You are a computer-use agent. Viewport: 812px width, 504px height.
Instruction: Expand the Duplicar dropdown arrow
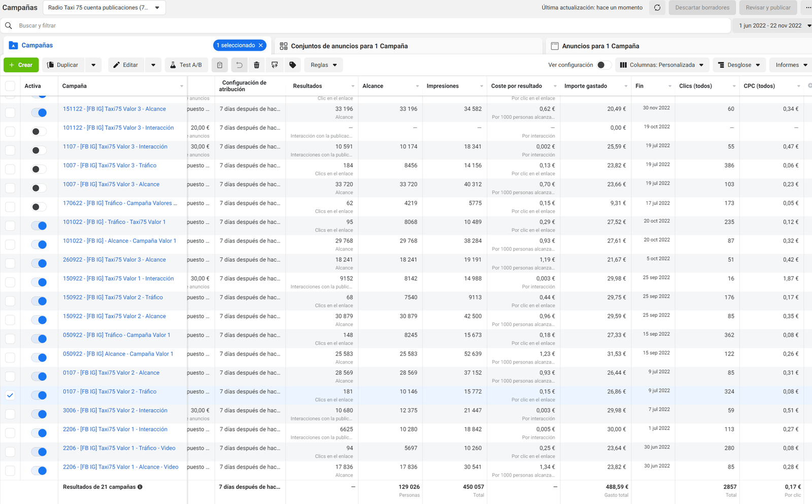click(x=93, y=65)
